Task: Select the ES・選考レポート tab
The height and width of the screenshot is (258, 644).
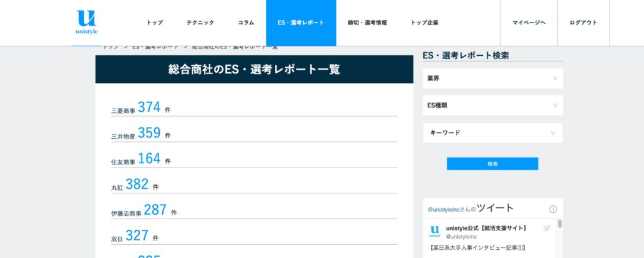Action: coord(301,23)
